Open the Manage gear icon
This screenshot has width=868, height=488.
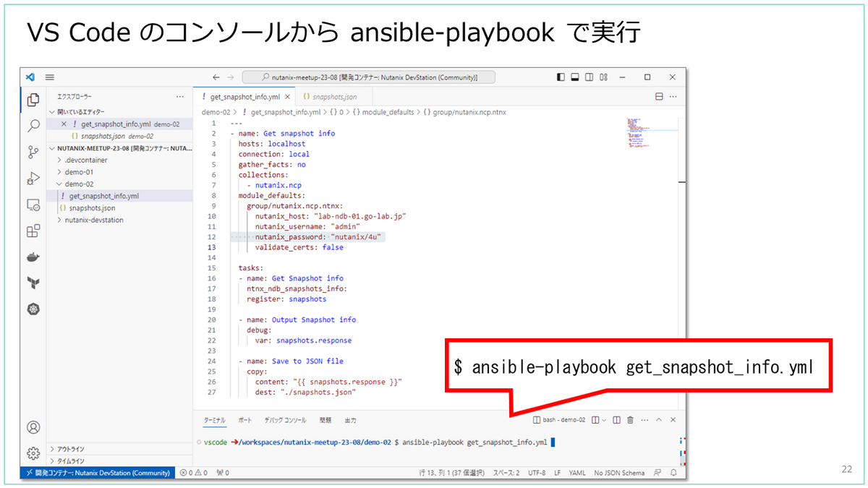[33, 453]
